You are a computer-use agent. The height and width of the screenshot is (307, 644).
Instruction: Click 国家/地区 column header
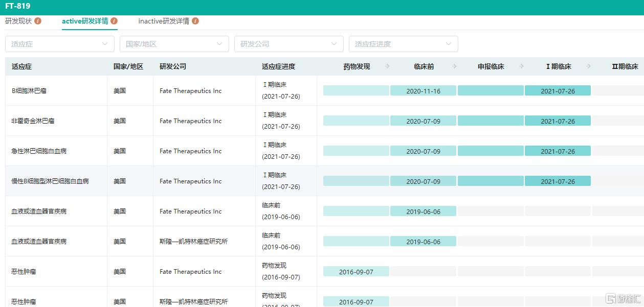(x=128, y=66)
